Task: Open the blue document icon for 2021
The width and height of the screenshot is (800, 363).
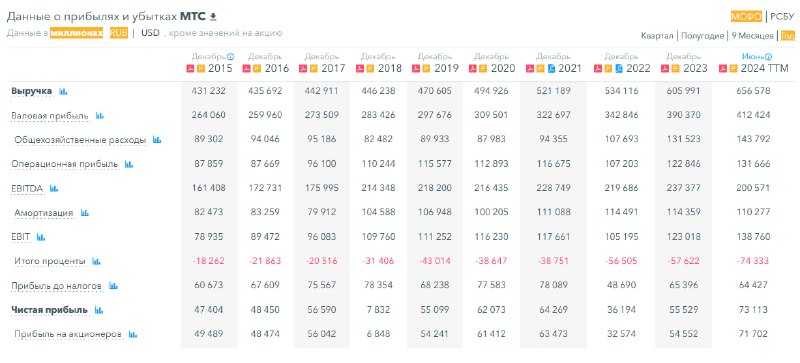Action: point(552,68)
